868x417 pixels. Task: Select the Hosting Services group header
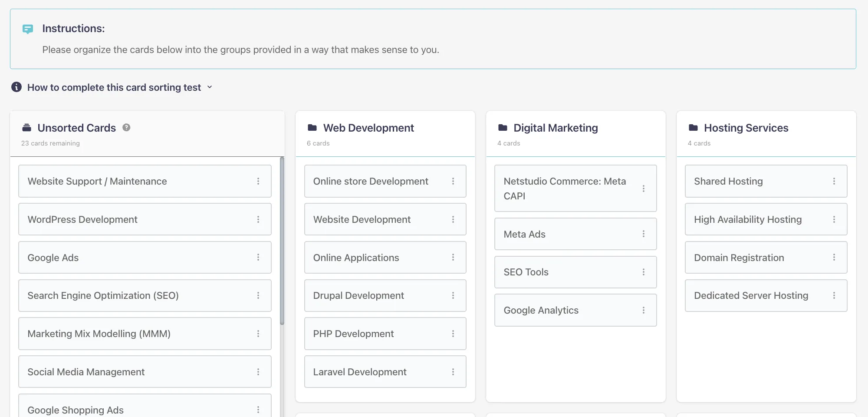(x=746, y=128)
